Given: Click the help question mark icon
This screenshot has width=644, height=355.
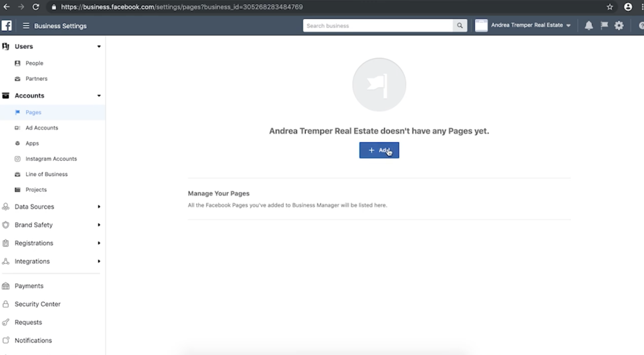Looking at the screenshot, I should coord(641,25).
